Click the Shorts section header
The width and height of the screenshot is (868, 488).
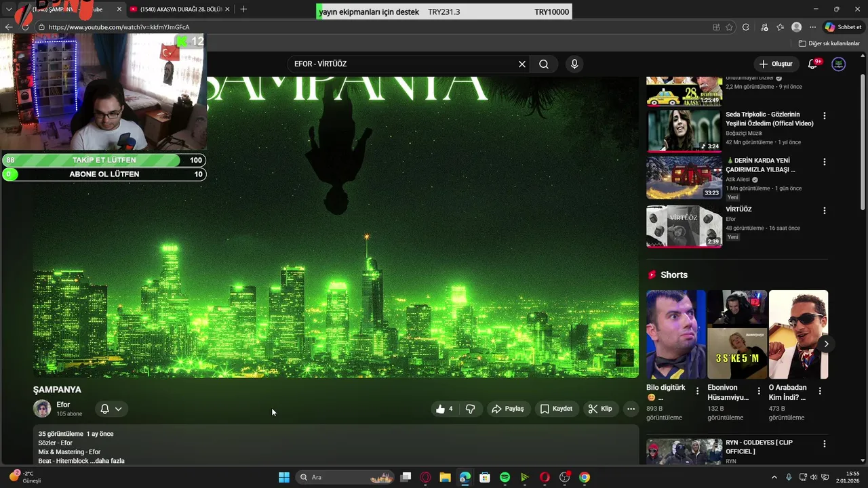[673, 274]
